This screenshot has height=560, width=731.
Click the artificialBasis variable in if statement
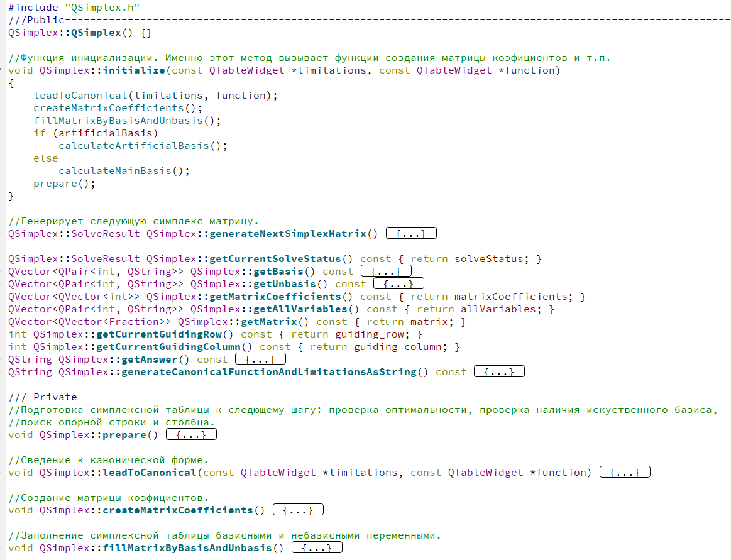tap(106, 133)
